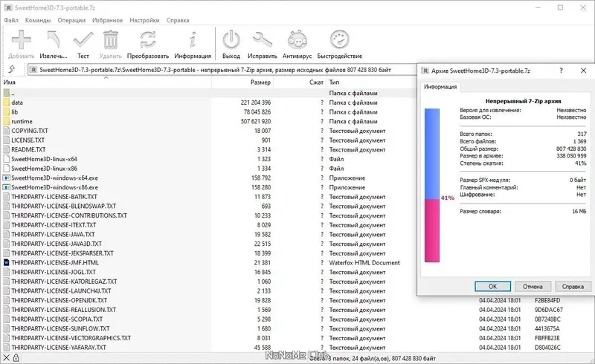Click the COPYING.TXT document icon
Image resolution: width=595 pixels, height=364 pixels.
click(7, 131)
